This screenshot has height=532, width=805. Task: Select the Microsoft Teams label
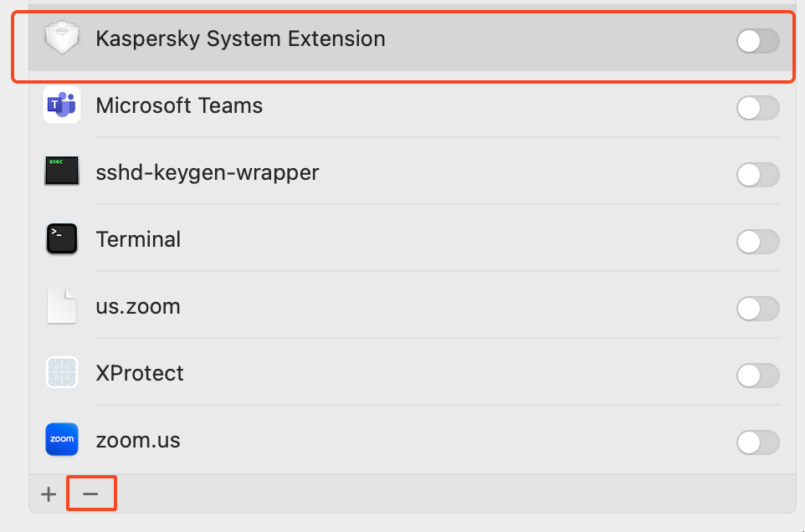pyautogui.click(x=179, y=105)
